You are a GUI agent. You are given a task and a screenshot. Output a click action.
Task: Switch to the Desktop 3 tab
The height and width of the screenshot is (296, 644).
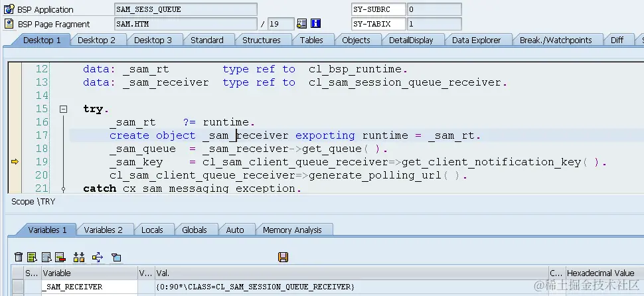[x=153, y=40]
